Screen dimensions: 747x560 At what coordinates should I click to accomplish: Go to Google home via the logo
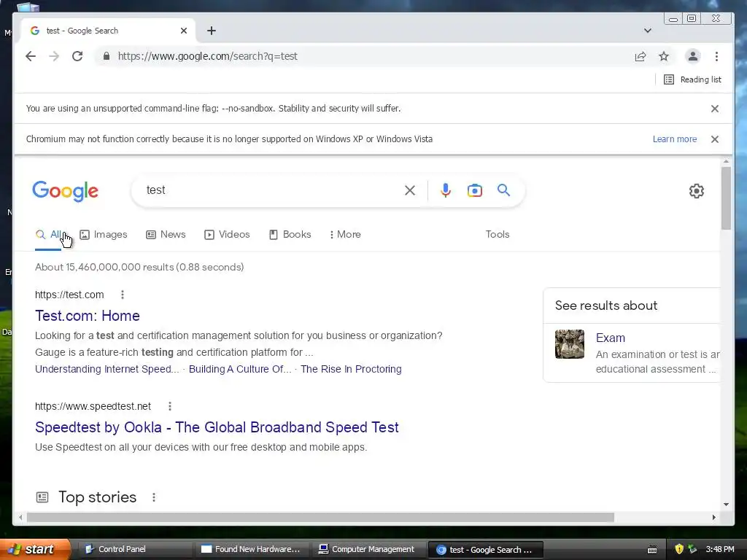pos(65,191)
